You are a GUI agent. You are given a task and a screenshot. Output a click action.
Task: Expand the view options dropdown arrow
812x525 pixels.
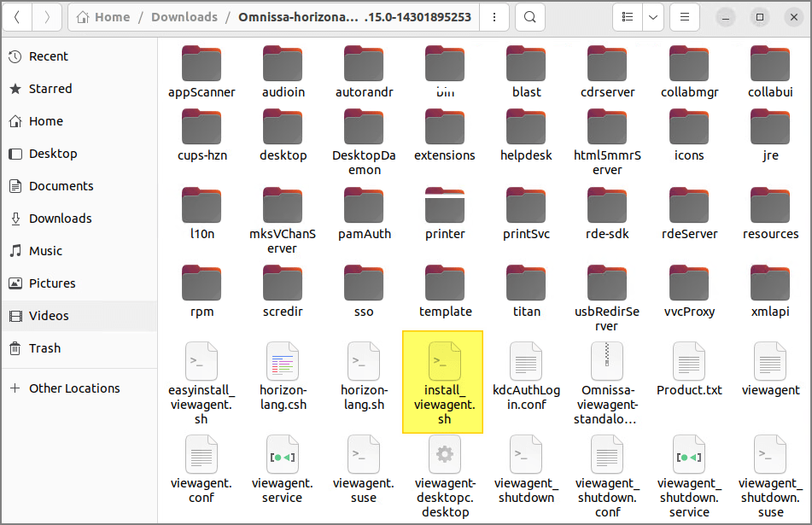653,17
